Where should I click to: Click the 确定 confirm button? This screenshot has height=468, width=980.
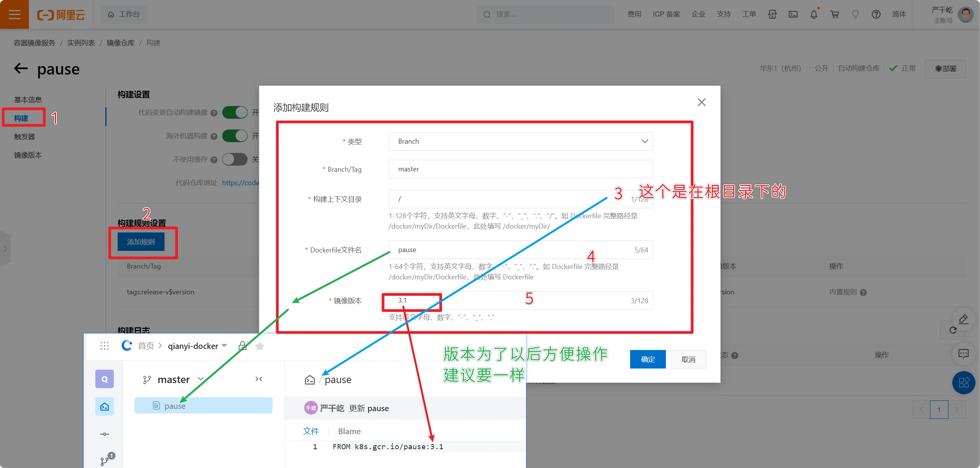point(647,359)
